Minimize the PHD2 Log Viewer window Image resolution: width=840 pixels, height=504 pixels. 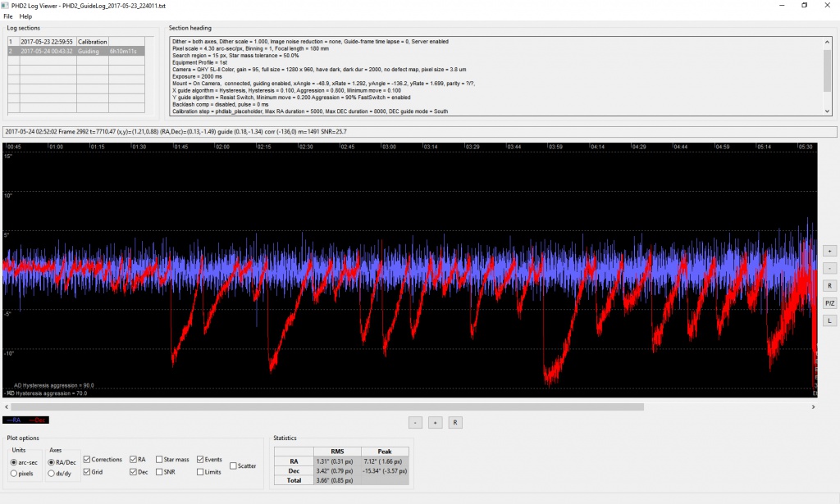pyautogui.click(x=782, y=6)
